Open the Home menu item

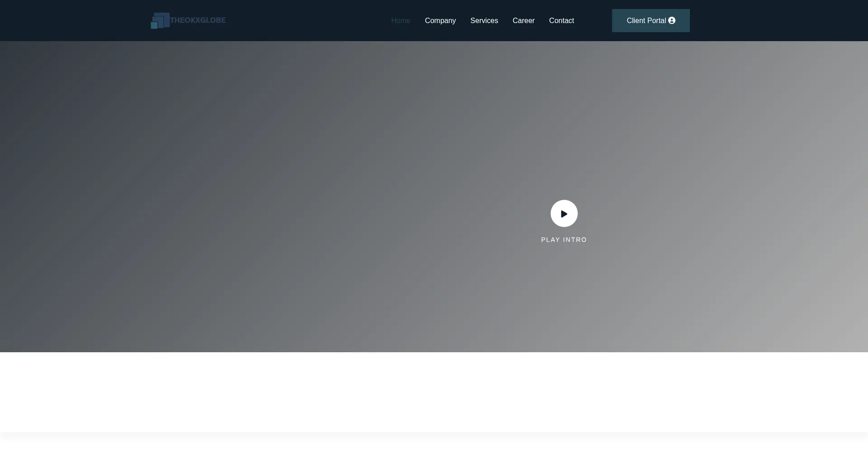pyautogui.click(x=401, y=21)
